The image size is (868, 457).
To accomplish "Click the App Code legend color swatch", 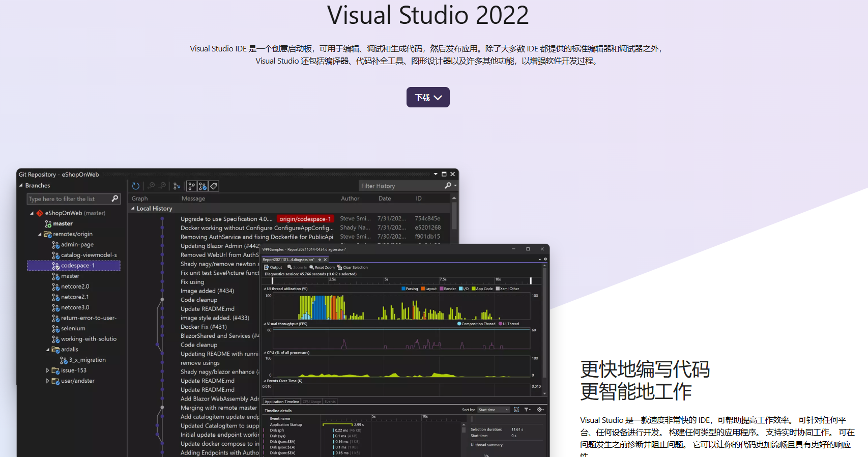I will tap(474, 289).
